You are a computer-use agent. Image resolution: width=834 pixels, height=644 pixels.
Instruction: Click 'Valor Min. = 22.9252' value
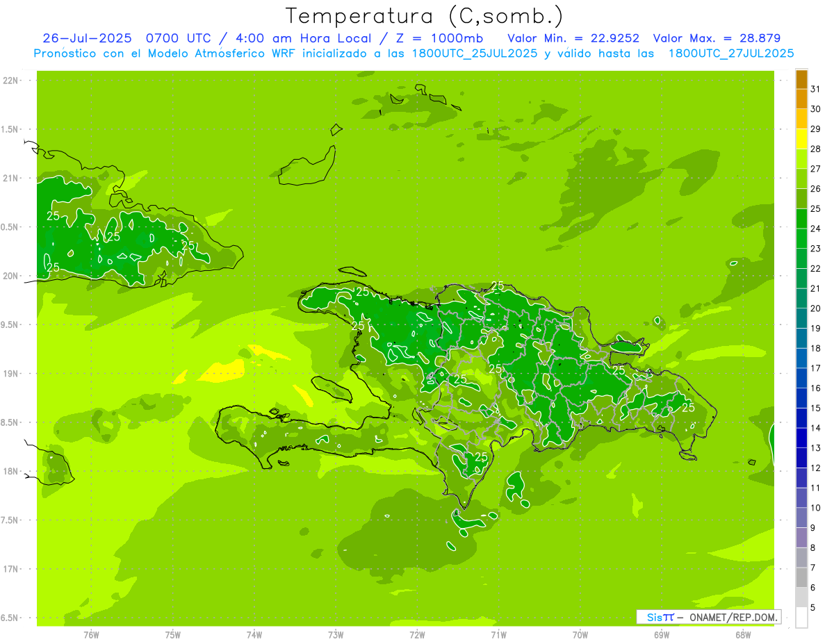573,38
